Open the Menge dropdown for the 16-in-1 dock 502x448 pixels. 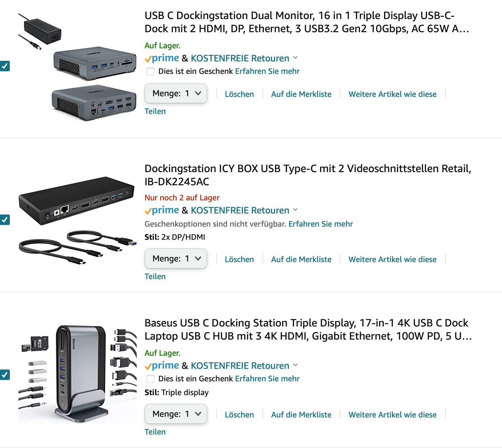tap(176, 93)
